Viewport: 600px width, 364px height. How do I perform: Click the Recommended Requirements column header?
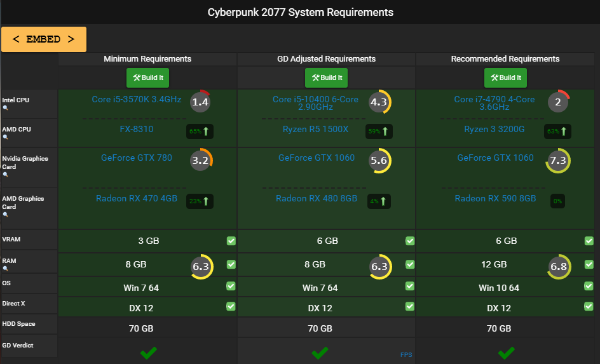click(x=505, y=59)
